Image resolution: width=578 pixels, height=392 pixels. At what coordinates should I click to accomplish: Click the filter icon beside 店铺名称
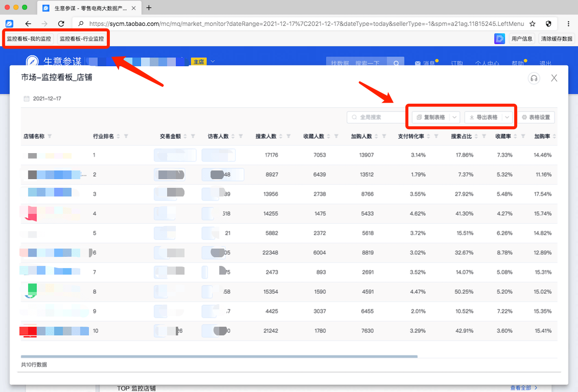[49, 136]
